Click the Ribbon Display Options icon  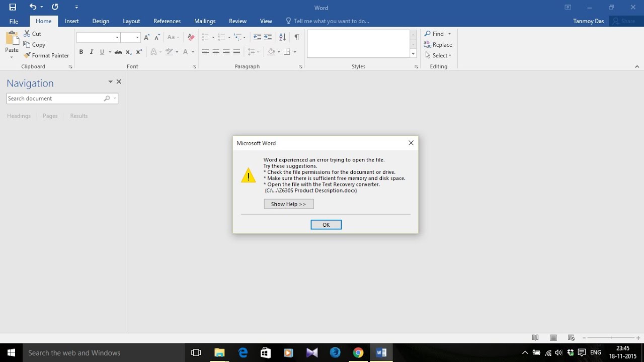click(568, 7)
